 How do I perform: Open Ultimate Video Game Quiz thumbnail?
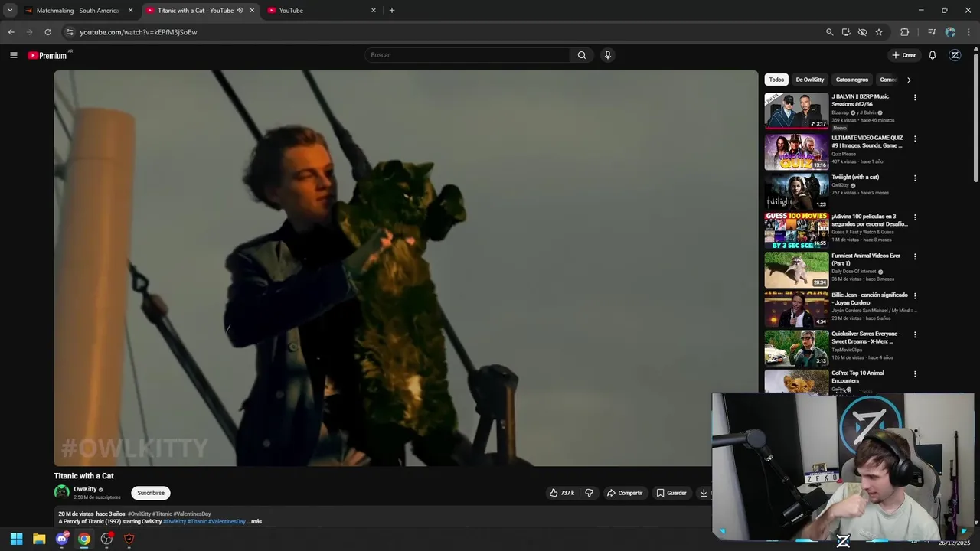pyautogui.click(x=796, y=152)
